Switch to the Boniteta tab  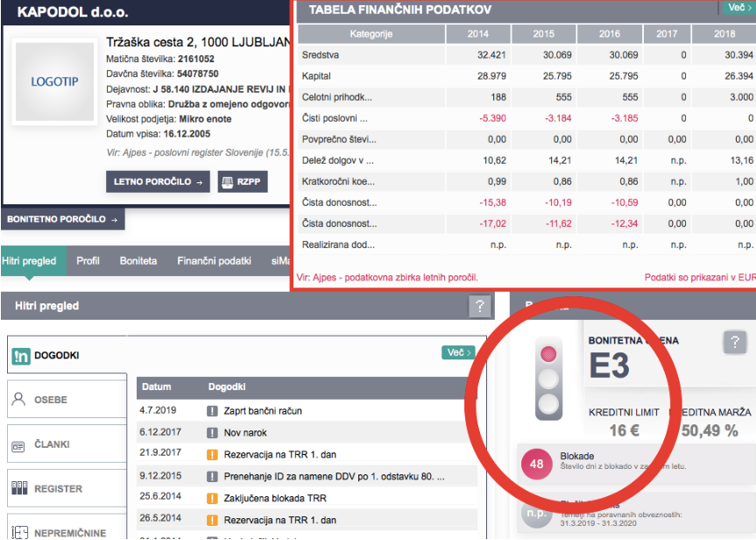(x=138, y=261)
